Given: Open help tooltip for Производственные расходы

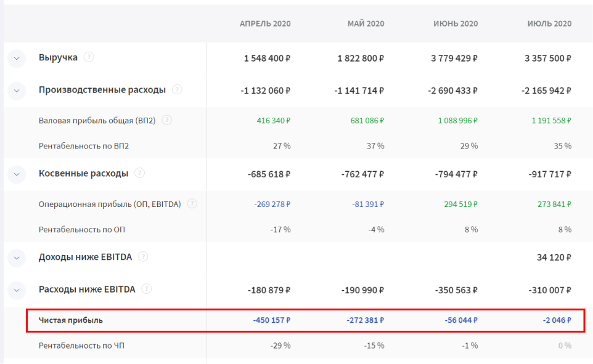Looking at the screenshot, I should tap(177, 90).
